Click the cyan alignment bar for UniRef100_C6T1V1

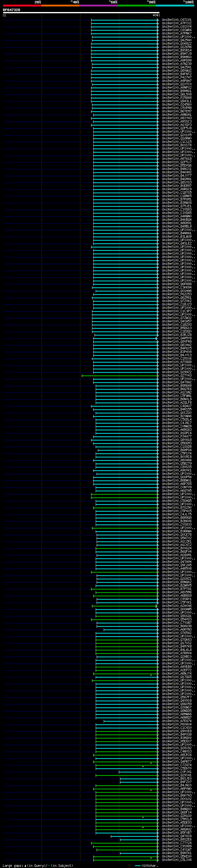point(125,20)
